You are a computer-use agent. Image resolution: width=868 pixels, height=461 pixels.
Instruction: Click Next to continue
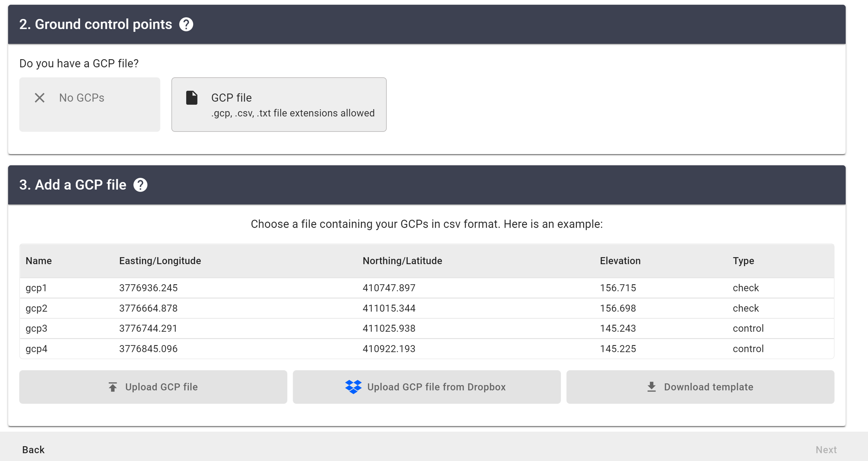pos(826,450)
